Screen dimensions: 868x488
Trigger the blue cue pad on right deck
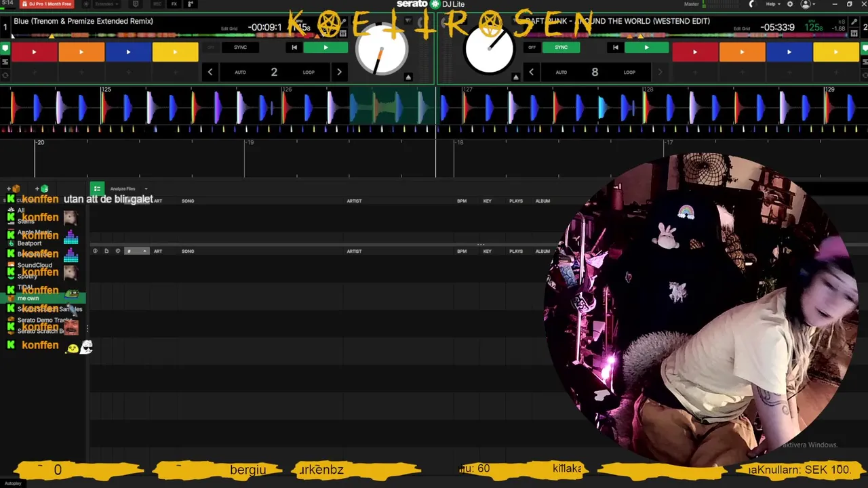789,52
